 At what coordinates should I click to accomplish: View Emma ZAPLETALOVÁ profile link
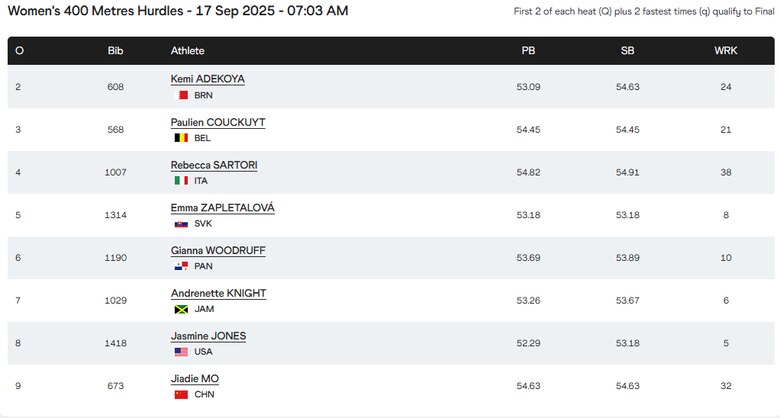tap(222, 208)
